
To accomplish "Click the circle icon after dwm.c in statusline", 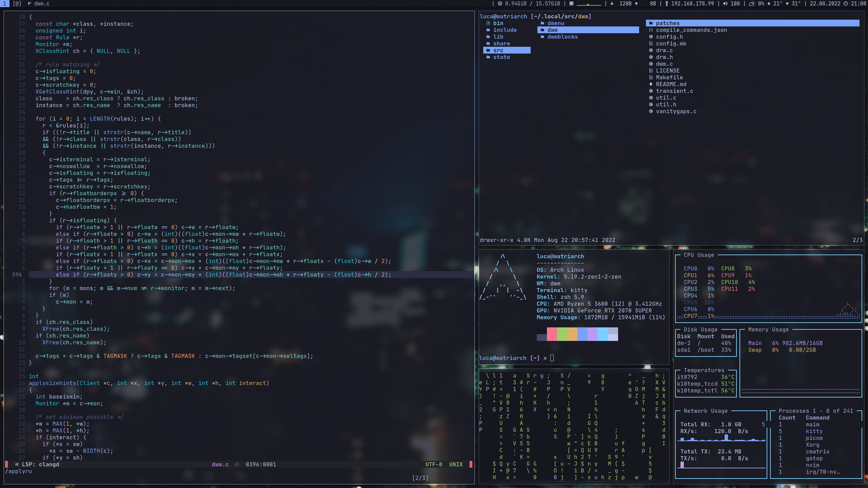I will coord(237,464).
